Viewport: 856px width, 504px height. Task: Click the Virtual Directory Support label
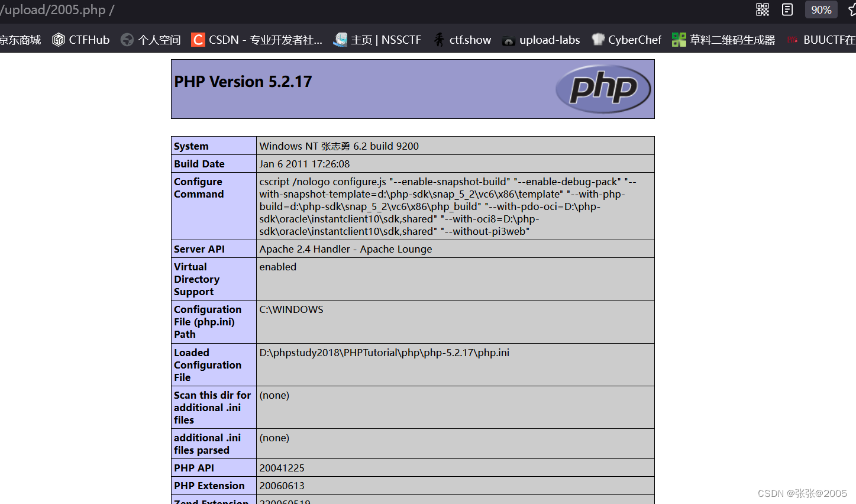(x=196, y=279)
